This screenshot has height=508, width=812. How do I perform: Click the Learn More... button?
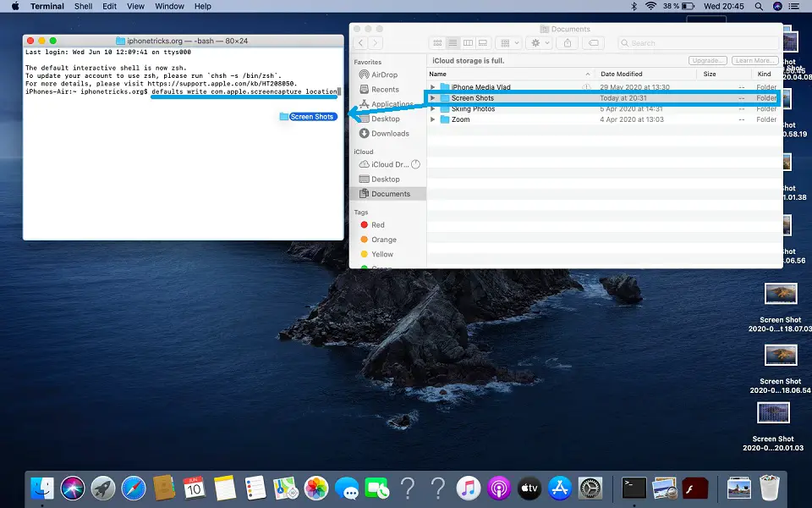click(754, 61)
